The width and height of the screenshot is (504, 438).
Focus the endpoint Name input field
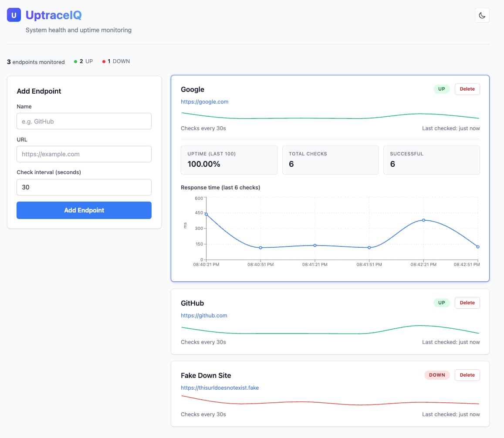click(x=84, y=121)
